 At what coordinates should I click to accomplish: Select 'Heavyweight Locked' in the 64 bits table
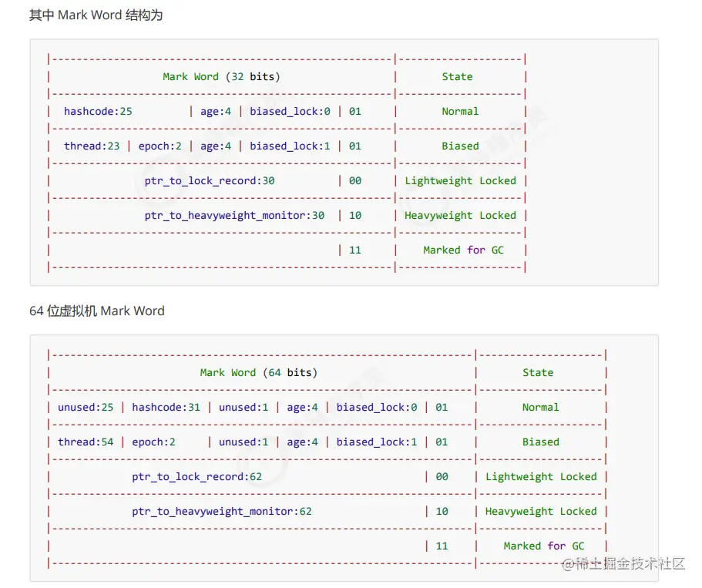[541, 512]
